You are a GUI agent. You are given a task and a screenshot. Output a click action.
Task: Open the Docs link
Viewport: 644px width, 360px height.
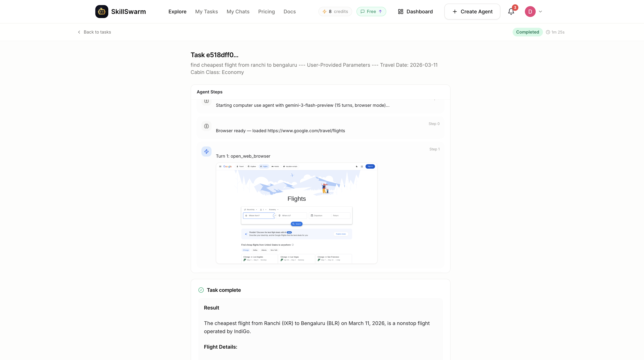click(290, 12)
